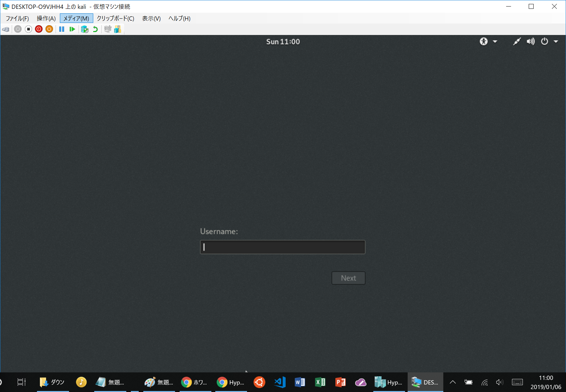Open Visual Studio Code from the taskbar
566x392 pixels.
pos(280,382)
